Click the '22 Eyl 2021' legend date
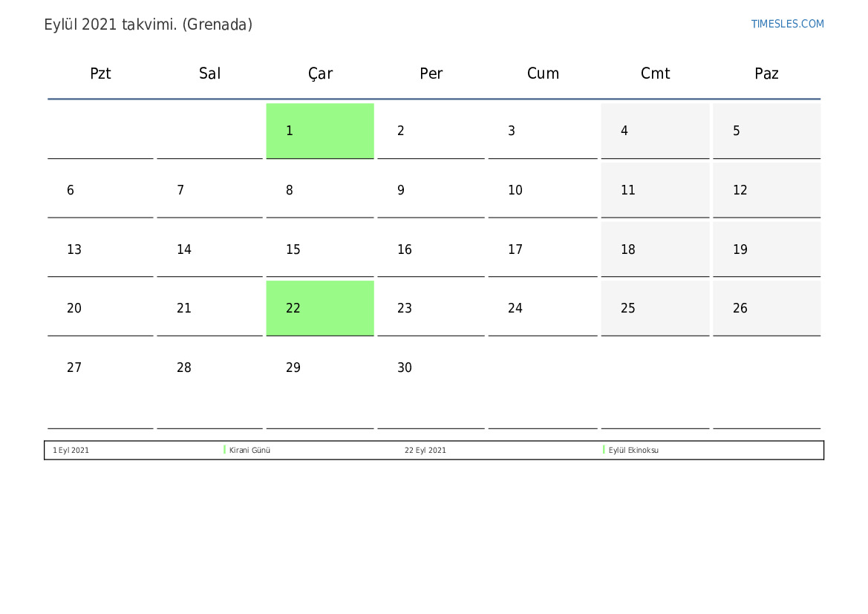Viewport: 868px width, 614px height. pyautogui.click(x=425, y=450)
